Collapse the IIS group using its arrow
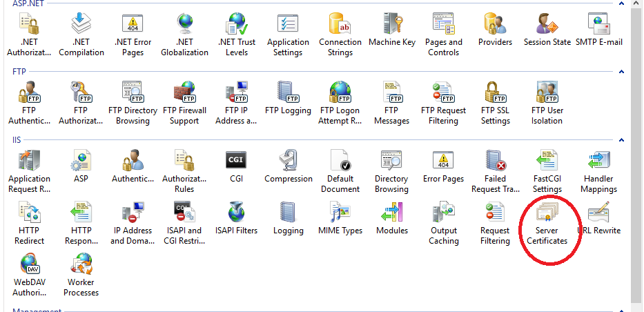Screen dimensions: 644x312 click(x=621, y=139)
